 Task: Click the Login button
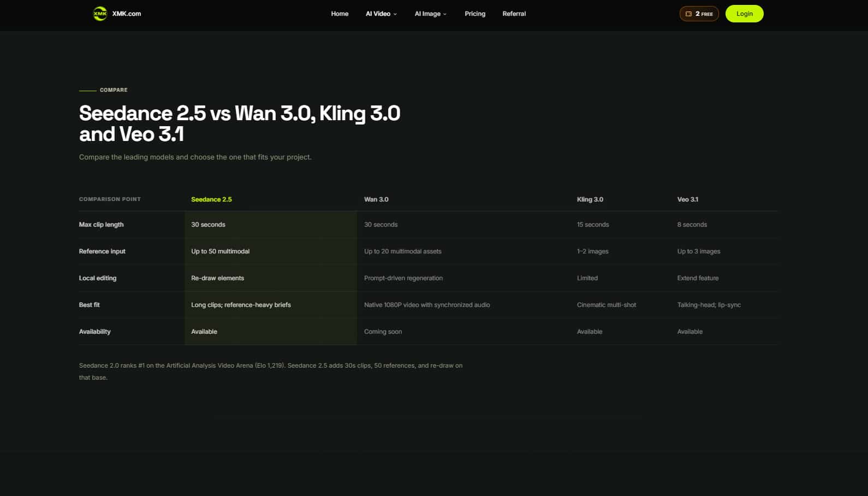tap(744, 14)
